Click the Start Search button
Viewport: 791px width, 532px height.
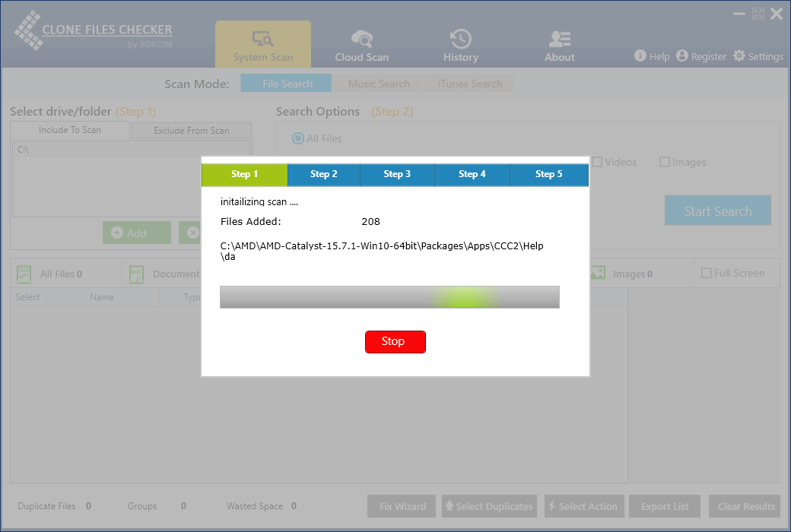[x=717, y=211]
